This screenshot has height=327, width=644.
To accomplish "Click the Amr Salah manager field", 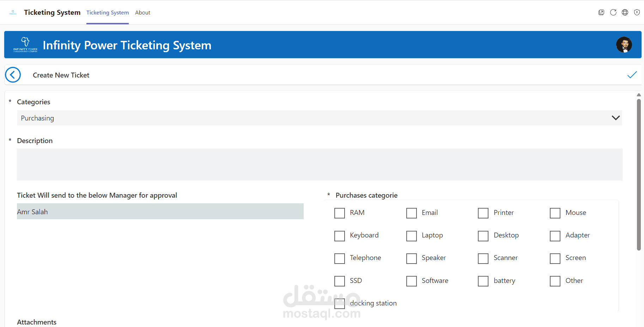I will [x=160, y=211].
